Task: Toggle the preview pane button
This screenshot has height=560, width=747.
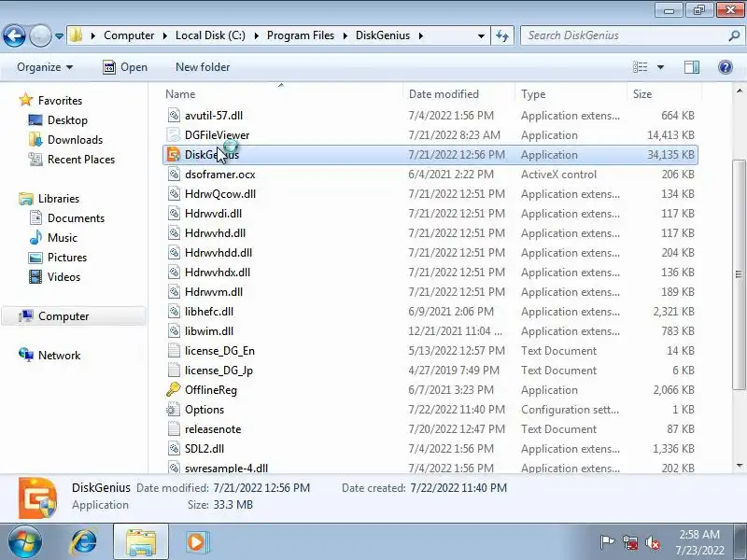Action: 692,67
